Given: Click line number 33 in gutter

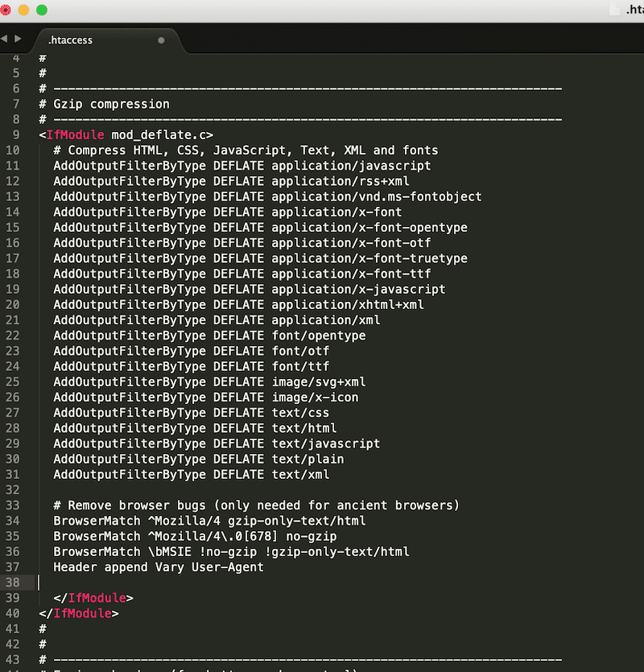Looking at the screenshot, I should 12,505.
